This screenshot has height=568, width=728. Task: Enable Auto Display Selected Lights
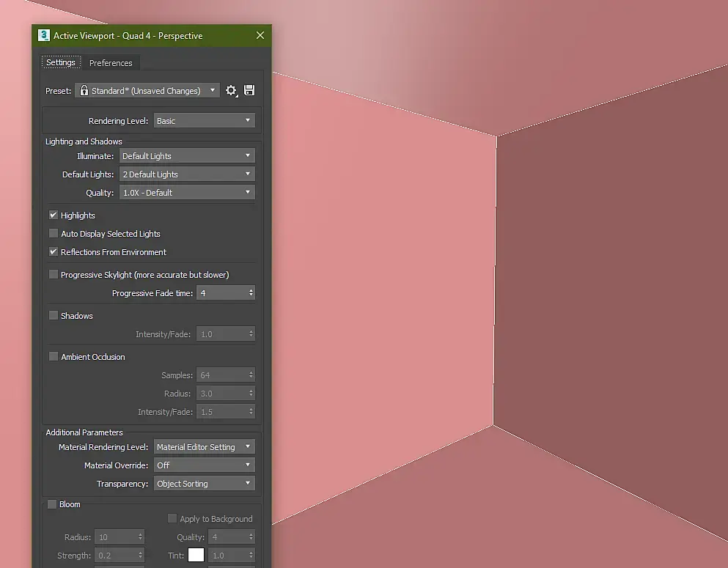click(54, 233)
